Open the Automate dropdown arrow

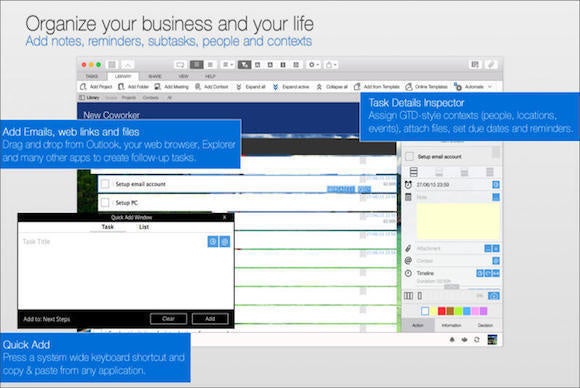coord(490,87)
